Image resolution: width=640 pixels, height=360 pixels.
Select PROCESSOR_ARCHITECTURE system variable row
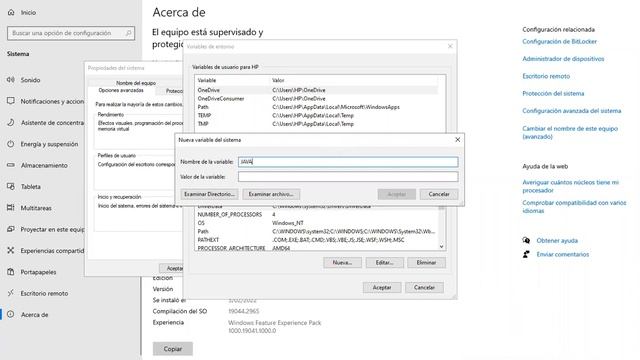[317, 248]
